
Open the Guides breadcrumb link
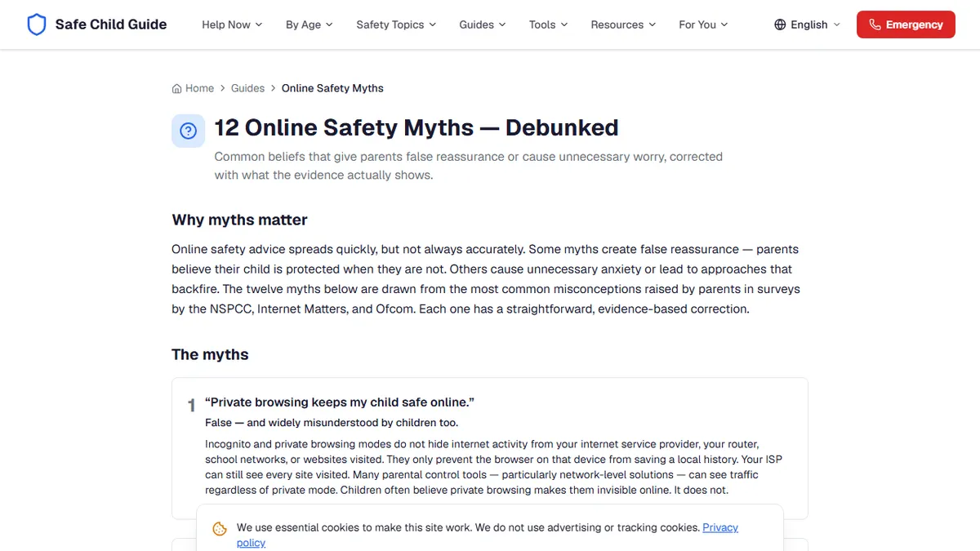point(247,88)
